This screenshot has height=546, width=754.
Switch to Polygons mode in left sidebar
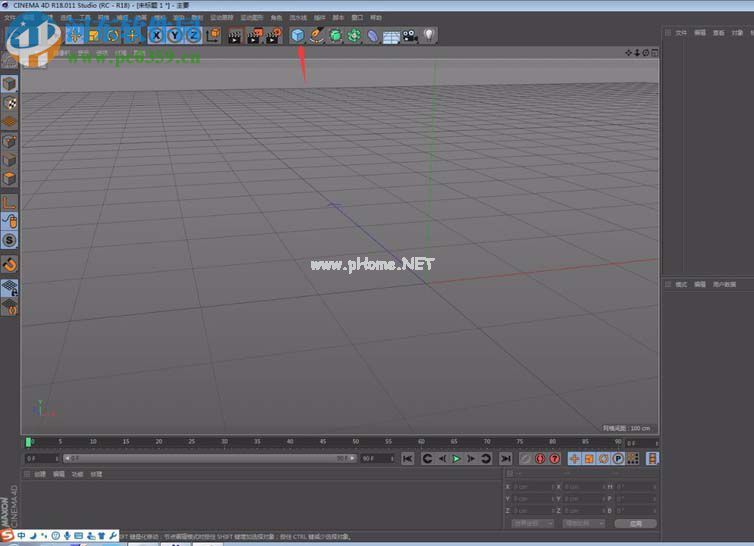coord(9,179)
